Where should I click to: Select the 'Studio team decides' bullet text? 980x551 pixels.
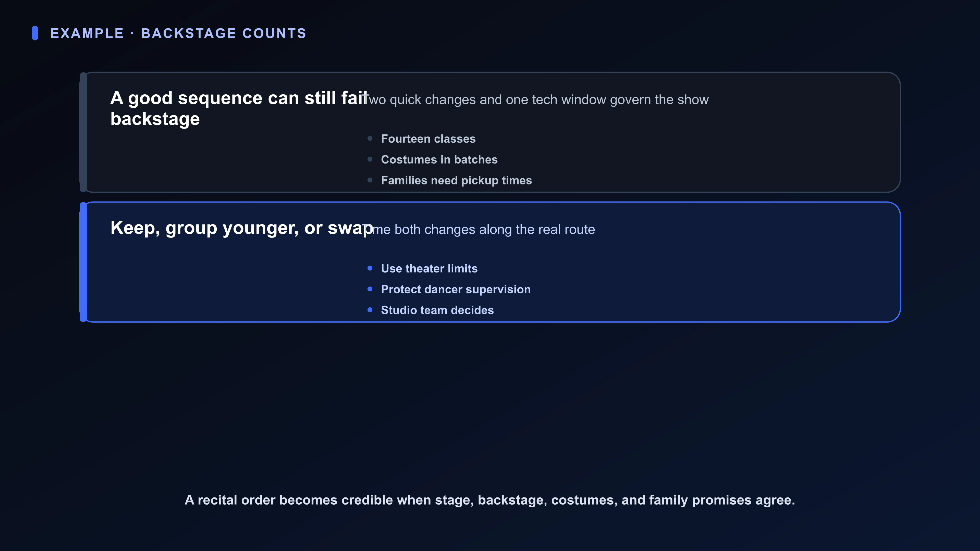coord(437,310)
